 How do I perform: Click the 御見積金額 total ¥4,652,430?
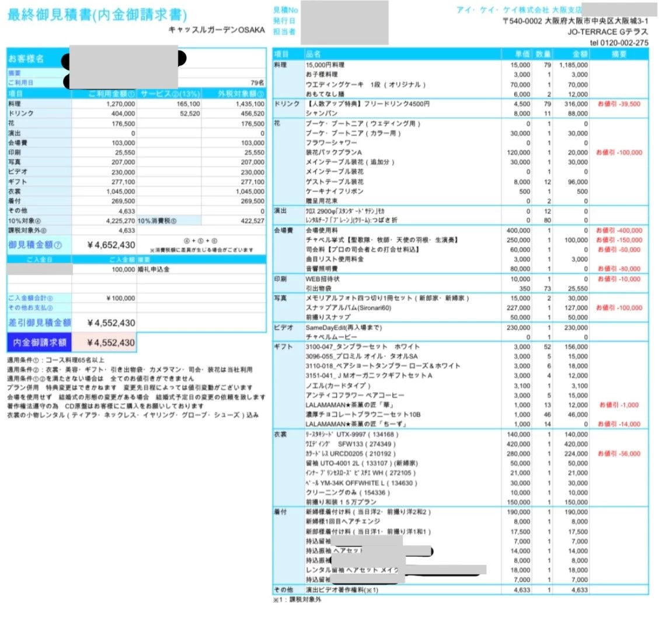tap(111, 245)
